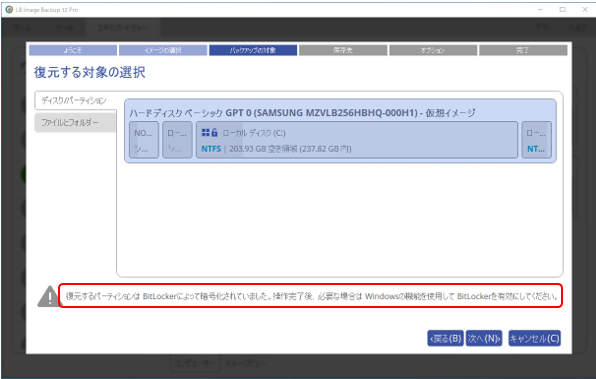Cancel the wizard with キャンセル(C)
This screenshot has width=596, height=379.
click(x=534, y=338)
